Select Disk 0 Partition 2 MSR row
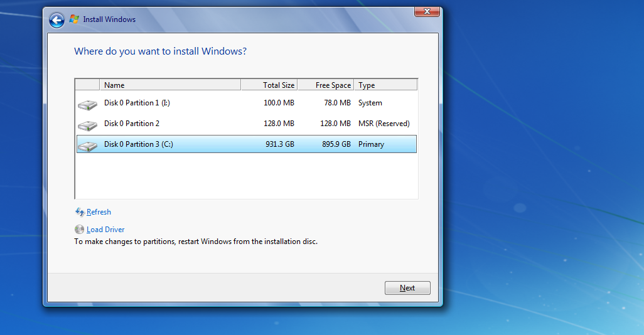The width and height of the screenshot is (644, 335). click(x=247, y=124)
